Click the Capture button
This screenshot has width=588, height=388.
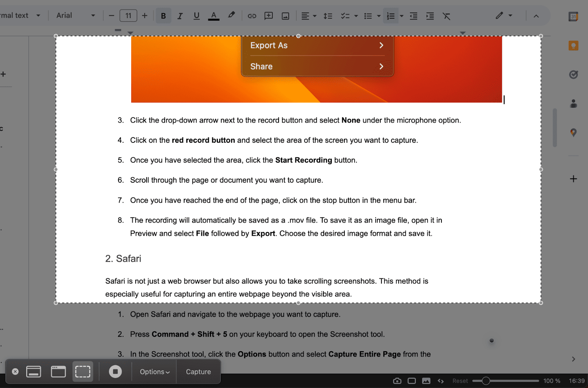198,371
